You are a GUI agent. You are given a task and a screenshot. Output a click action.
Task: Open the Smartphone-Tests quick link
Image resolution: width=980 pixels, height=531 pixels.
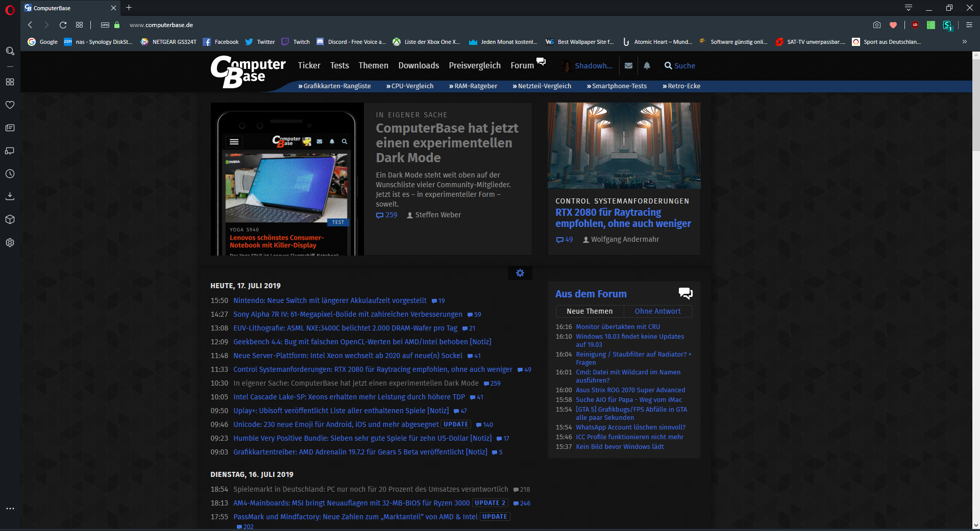point(617,86)
